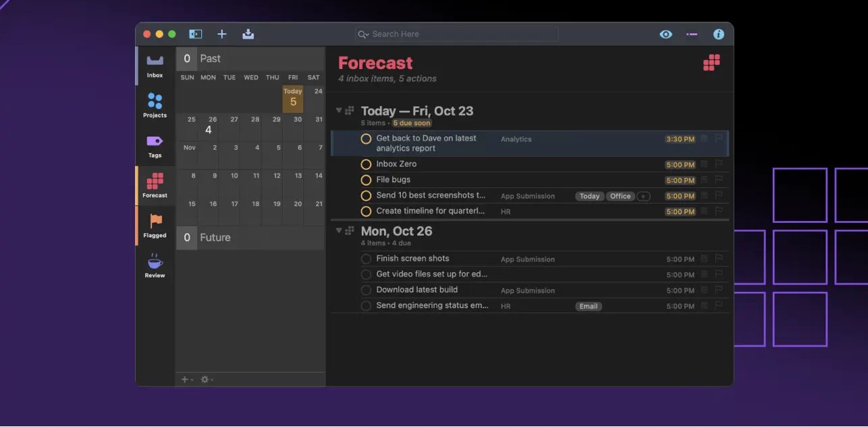This screenshot has height=427, width=868.
Task: Click the Today tag pill
Action: (x=589, y=196)
